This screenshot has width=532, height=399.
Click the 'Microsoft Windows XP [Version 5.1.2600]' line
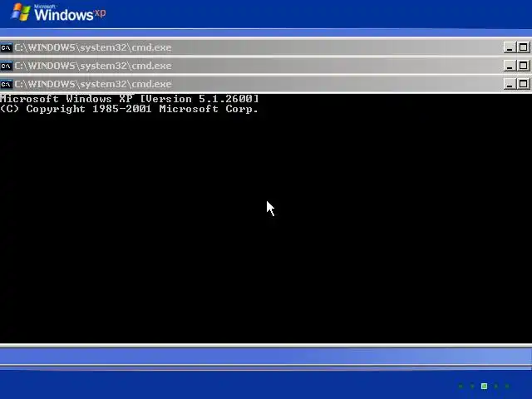coord(130,99)
